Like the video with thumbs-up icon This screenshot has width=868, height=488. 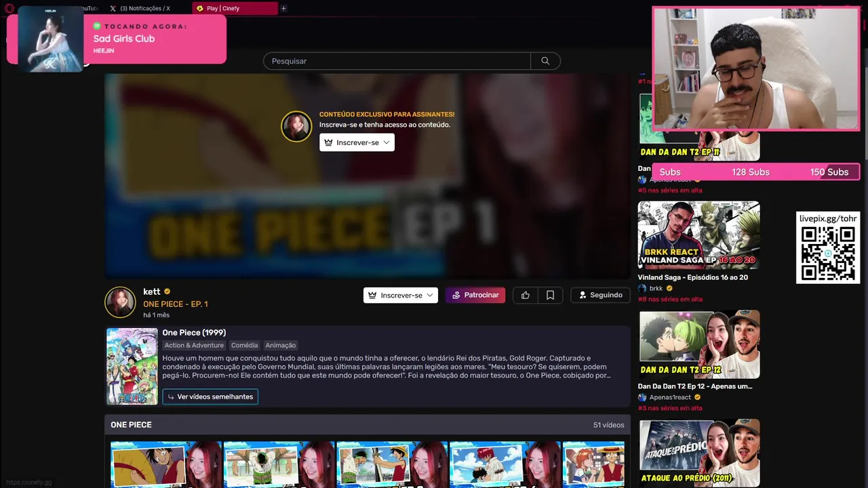(x=526, y=295)
